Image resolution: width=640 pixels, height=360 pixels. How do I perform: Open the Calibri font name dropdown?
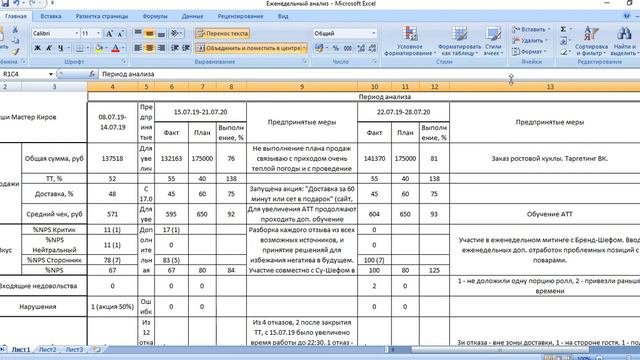click(76, 33)
